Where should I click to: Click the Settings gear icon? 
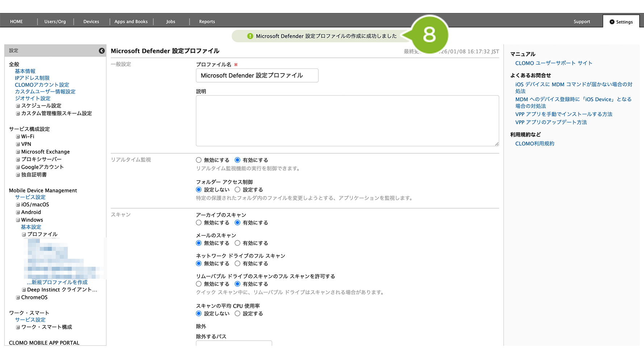coord(612,22)
